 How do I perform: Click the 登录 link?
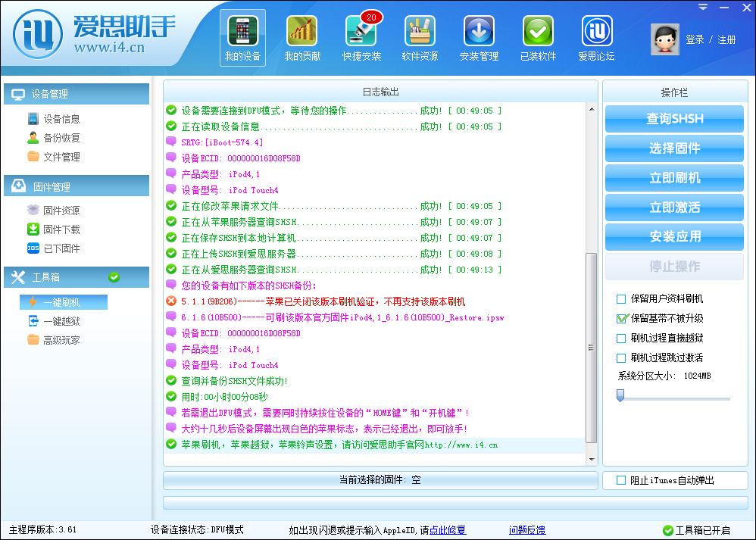pyautogui.click(x=695, y=40)
